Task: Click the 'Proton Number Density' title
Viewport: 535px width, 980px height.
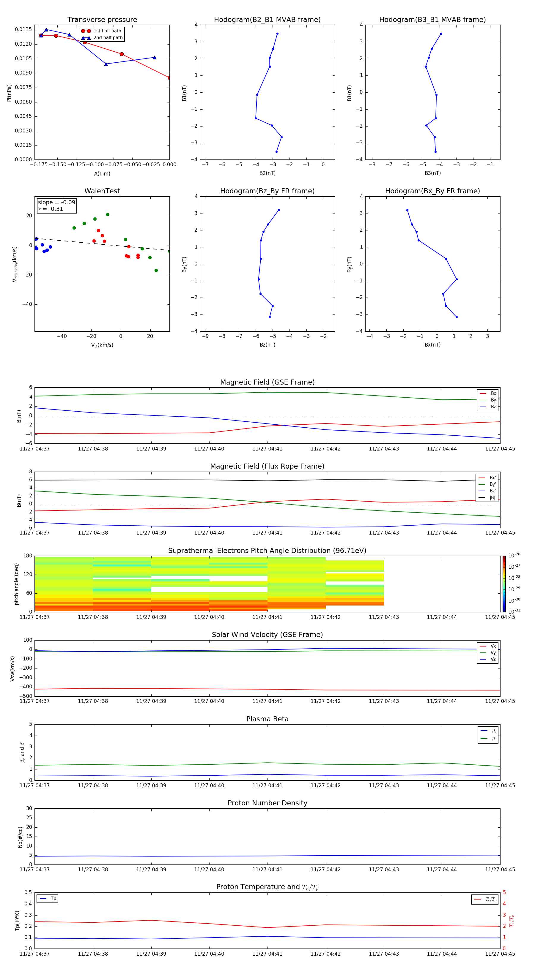Action: pyautogui.click(x=267, y=803)
